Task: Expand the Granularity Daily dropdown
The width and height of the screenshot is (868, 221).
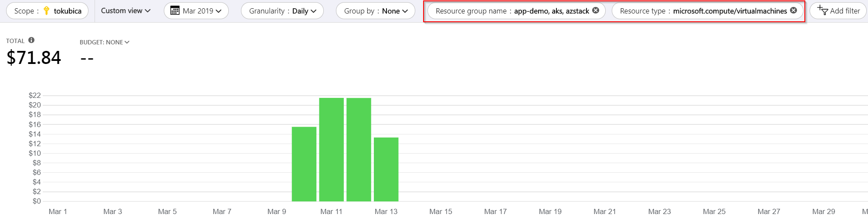Action: coord(282,10)
